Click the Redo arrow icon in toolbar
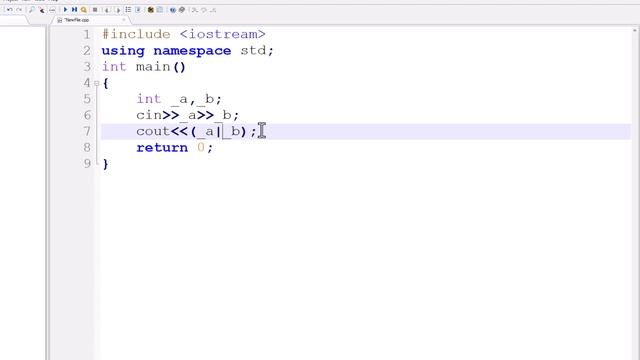 coord(19,10)
